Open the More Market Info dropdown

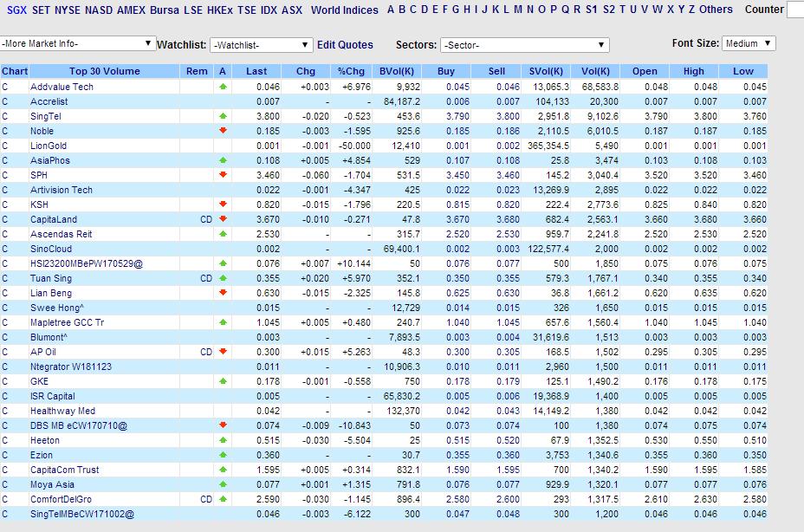coord(77,43)
